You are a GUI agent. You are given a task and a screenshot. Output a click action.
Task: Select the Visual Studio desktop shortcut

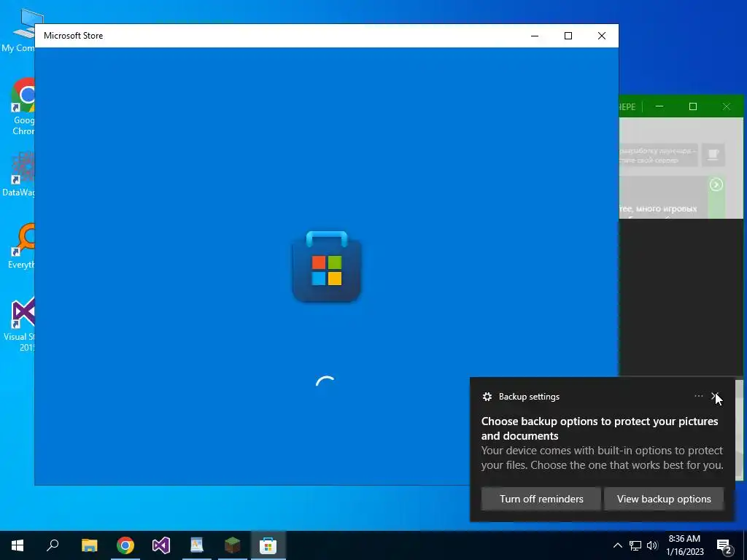coord(21,324)
